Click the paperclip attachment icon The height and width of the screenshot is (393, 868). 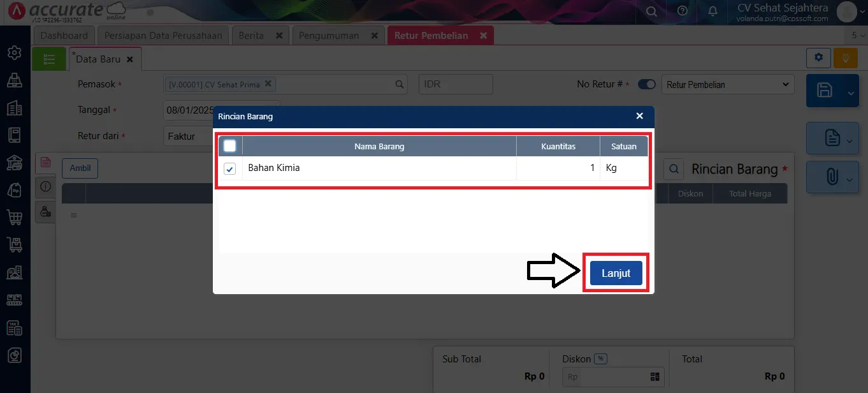point(832,177)
